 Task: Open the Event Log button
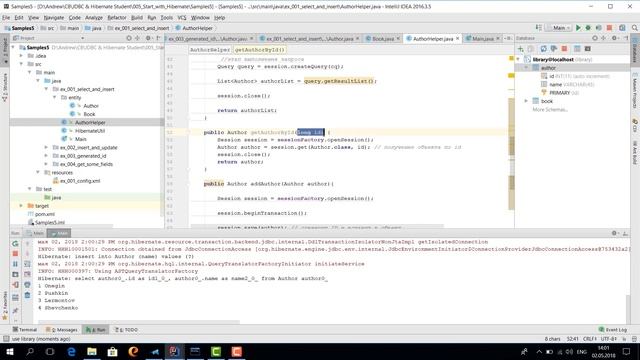[613, 329]
